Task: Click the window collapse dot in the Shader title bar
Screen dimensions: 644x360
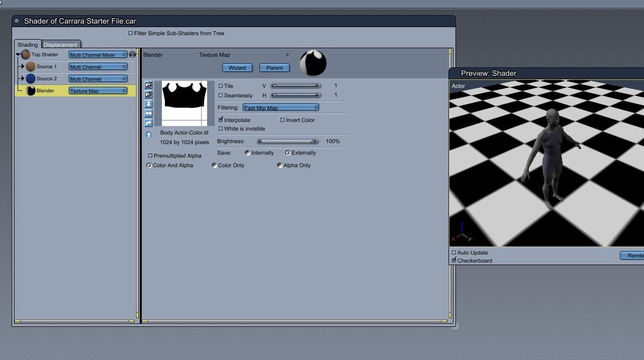Action: coord(17,21)
